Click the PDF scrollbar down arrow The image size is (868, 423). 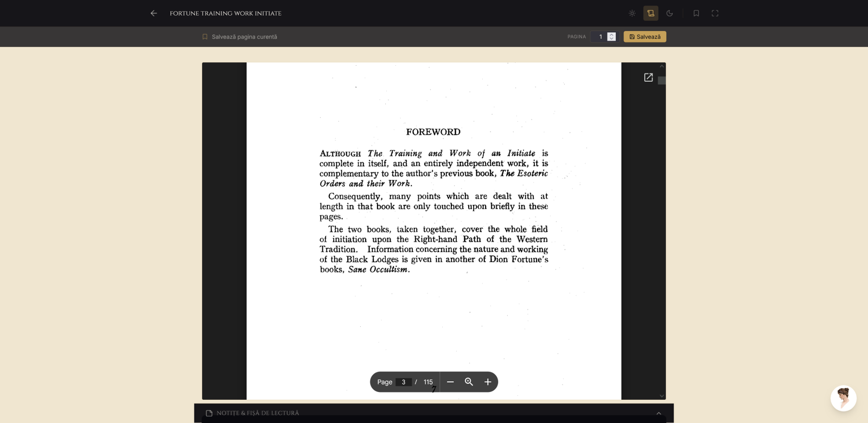pyautogui.click(x=662, y=396)
